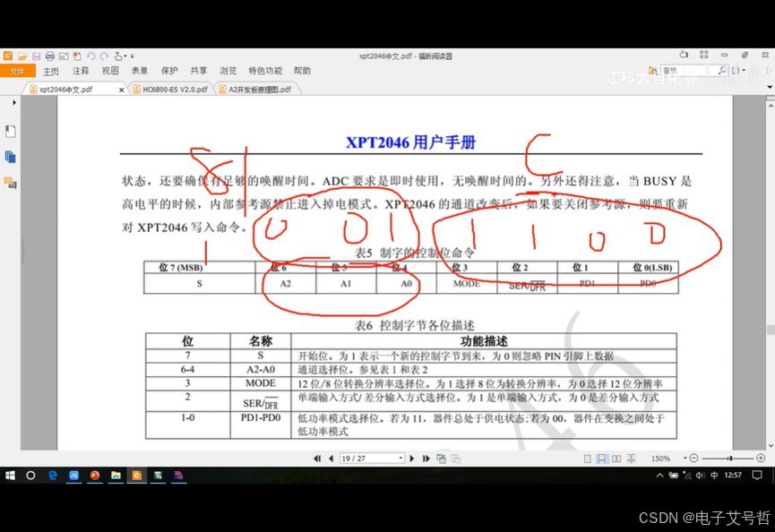Click the Open file folder icon
The image size is (775, 532).
[x=22, y=56]
